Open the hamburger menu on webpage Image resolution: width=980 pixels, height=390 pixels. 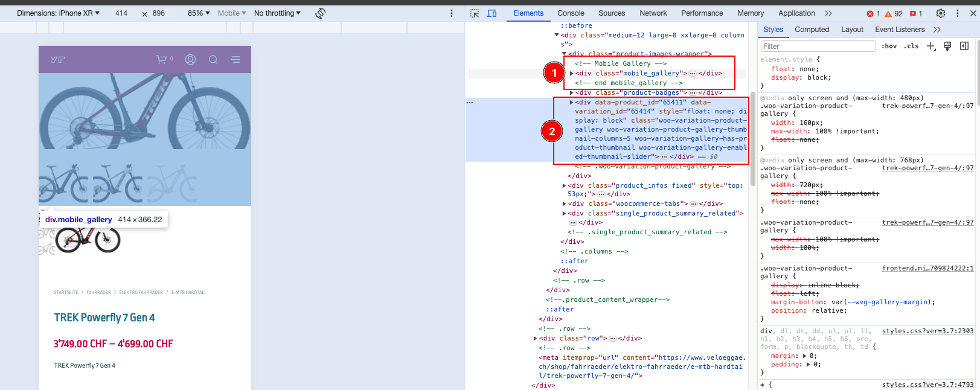click(x=235, y=59)
